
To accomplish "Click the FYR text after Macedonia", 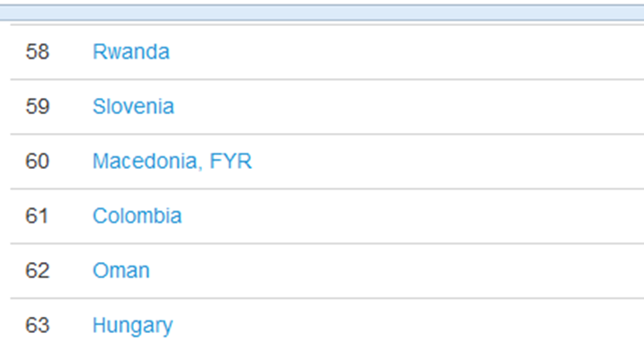I will click(x=231, y=161).
